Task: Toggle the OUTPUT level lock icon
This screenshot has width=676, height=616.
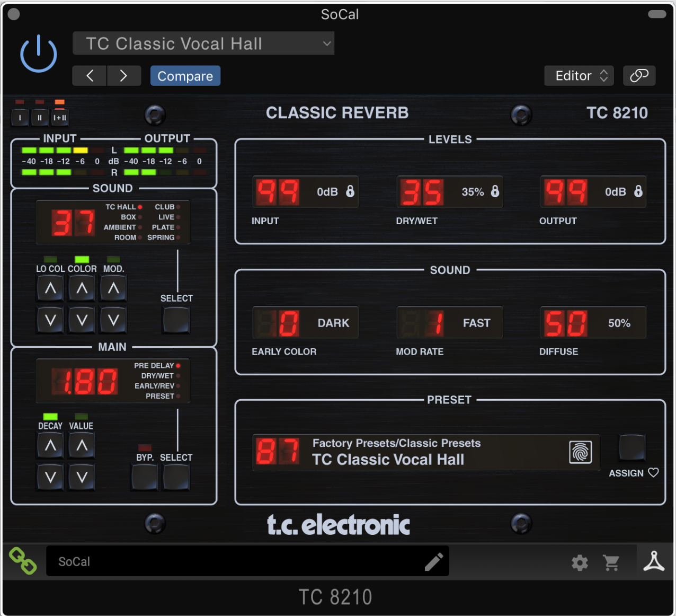Action: coord(638,191)
